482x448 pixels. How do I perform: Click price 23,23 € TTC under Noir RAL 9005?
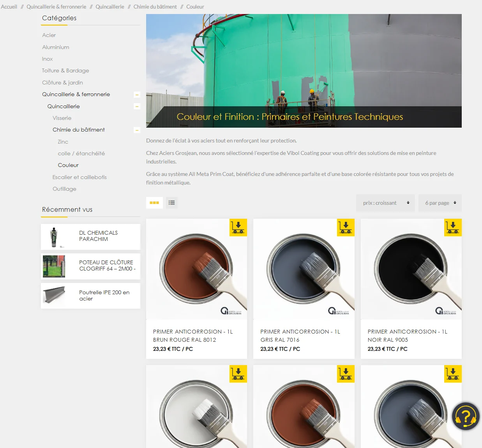pos(388,349)
